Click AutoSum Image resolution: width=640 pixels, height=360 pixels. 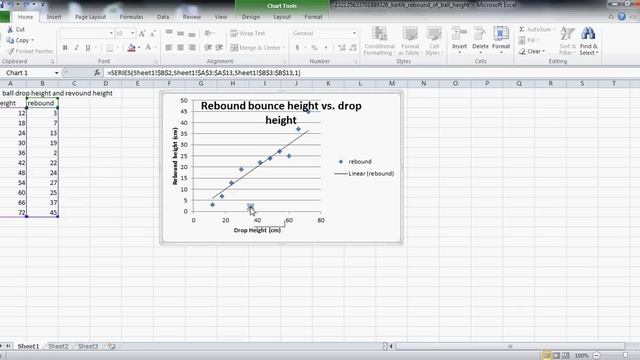[x=536, y=29]
